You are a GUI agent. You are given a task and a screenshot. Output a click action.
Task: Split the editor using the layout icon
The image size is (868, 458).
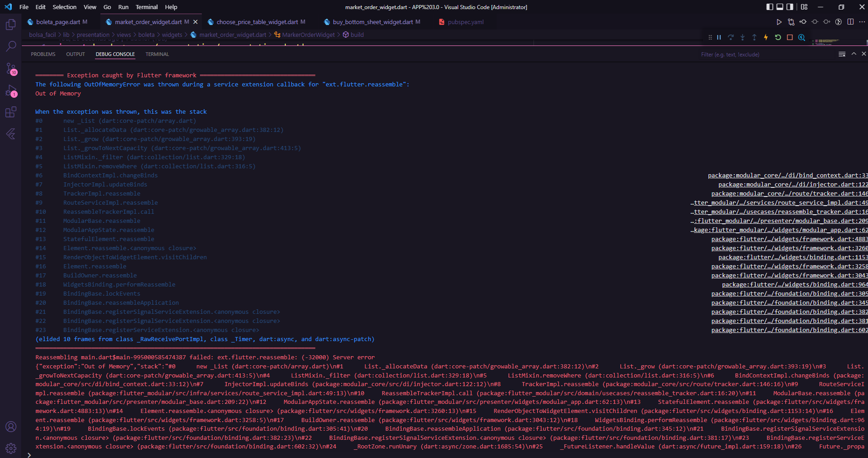click(850, 21)
